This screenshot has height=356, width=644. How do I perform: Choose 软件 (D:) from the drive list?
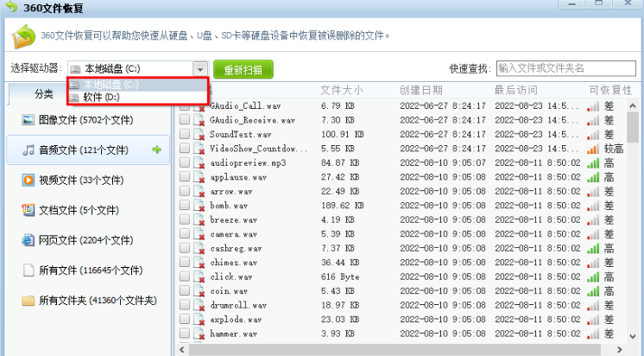pos(101,97)
